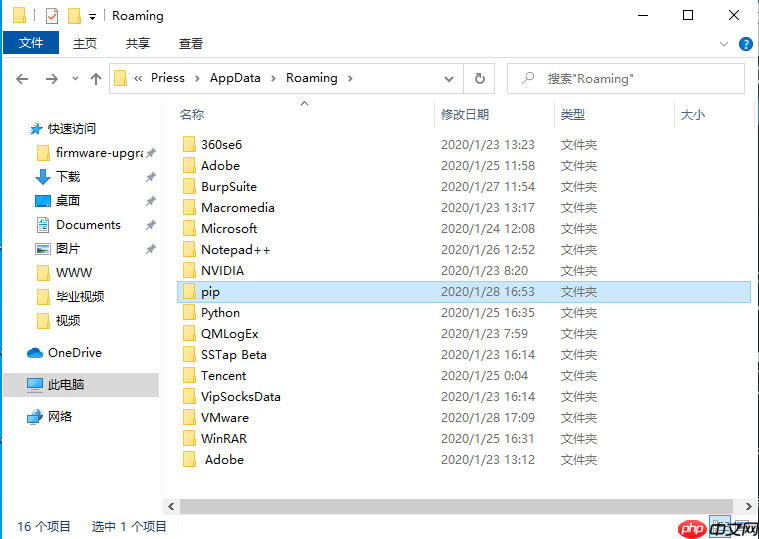
Task: Click the Properties icon in the title bar
Action: (x=52, y=16)
